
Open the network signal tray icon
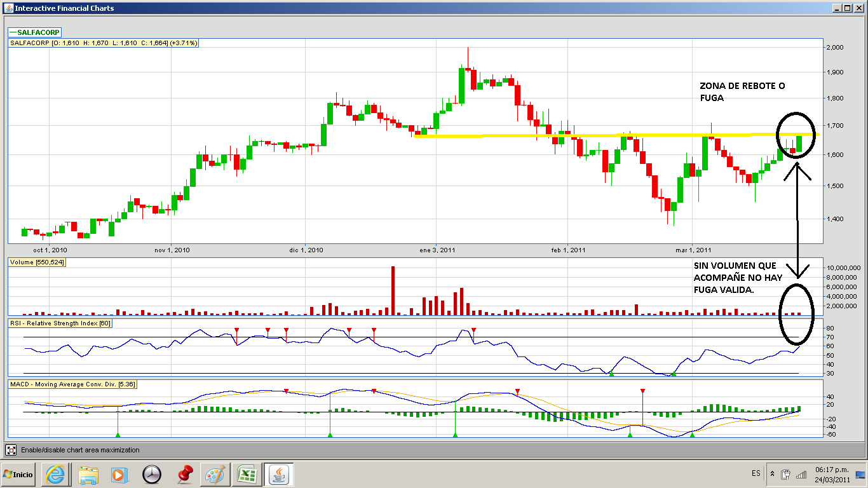click(x=801, y=474)
